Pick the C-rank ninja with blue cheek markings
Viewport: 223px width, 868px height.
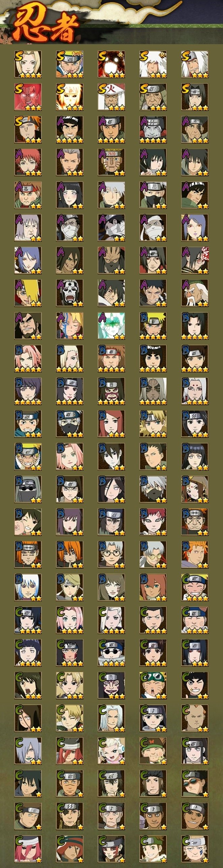tap(195, 849)
